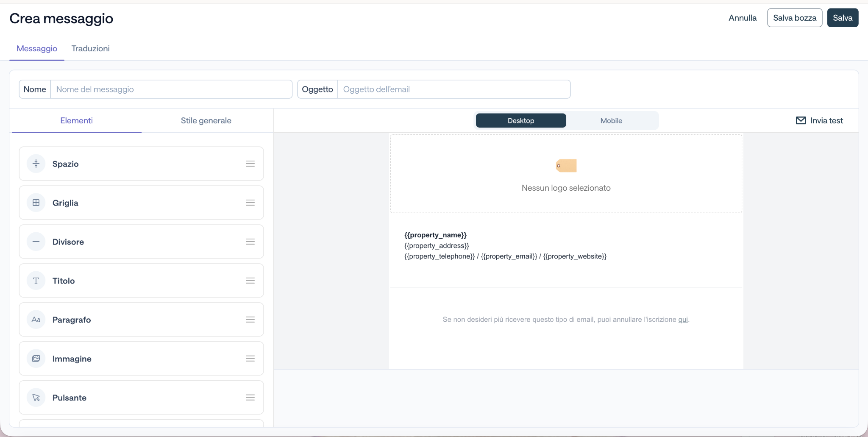Click the Salva bozza button
Viewport: 868px width, 437px height.
[x=795, y=18]
